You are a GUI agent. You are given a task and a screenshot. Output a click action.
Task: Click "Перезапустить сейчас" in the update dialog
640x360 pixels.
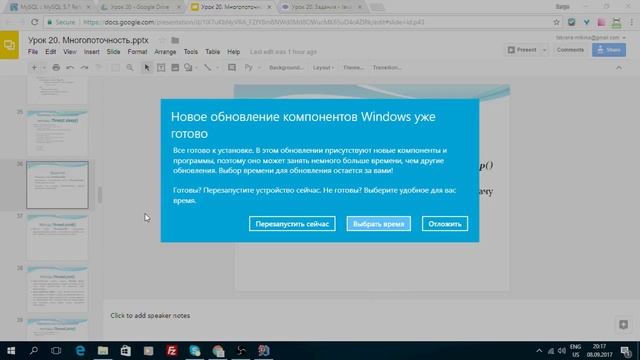click(x=292, y=224)
